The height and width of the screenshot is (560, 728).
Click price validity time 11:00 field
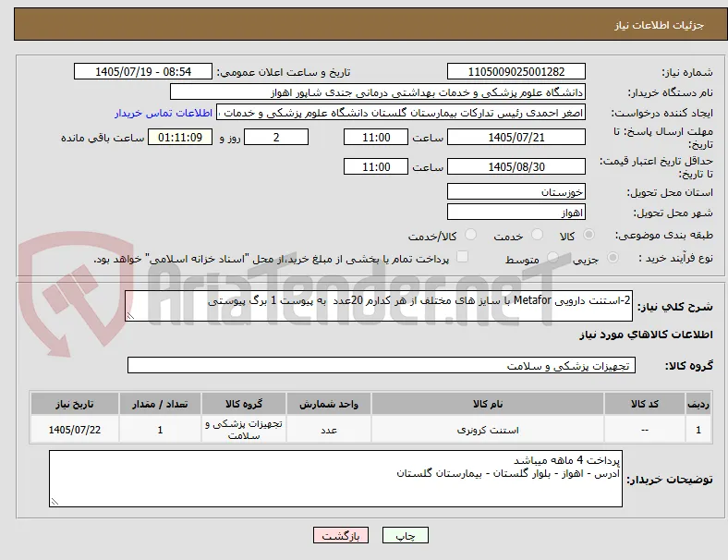click(376, 166)
